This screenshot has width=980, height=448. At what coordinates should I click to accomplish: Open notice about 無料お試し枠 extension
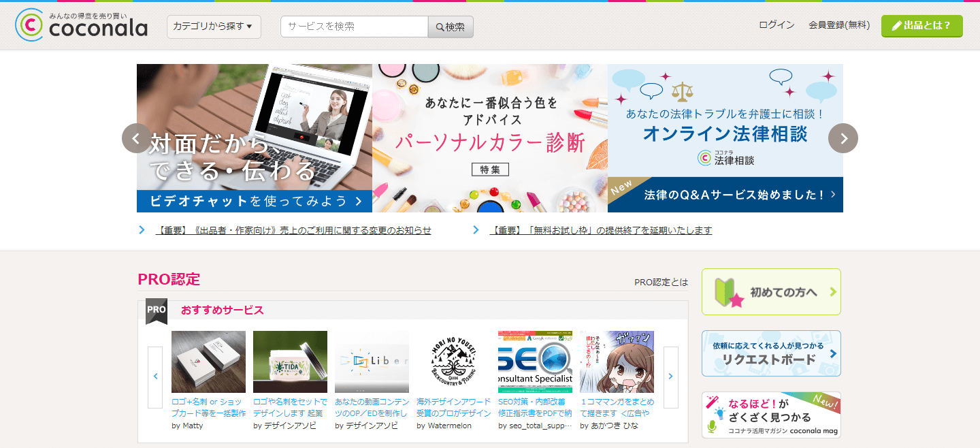tap(601, 230)
